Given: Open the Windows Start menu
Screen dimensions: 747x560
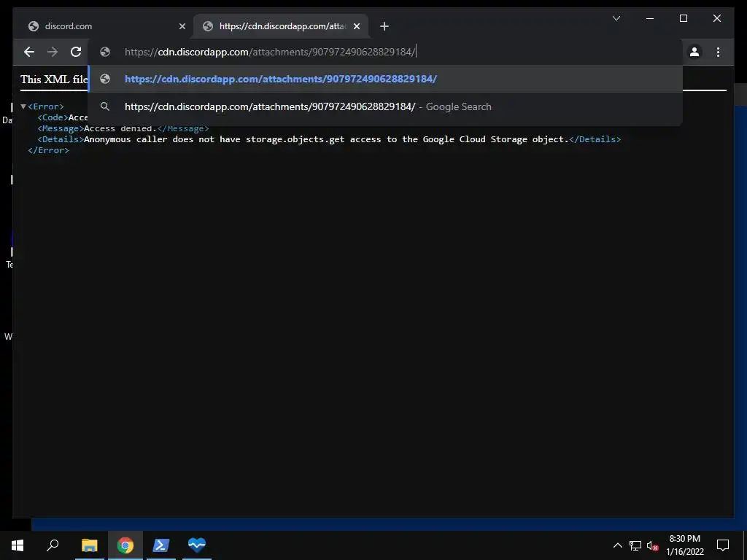Looking at the screenshot, I should coord(18,545).
